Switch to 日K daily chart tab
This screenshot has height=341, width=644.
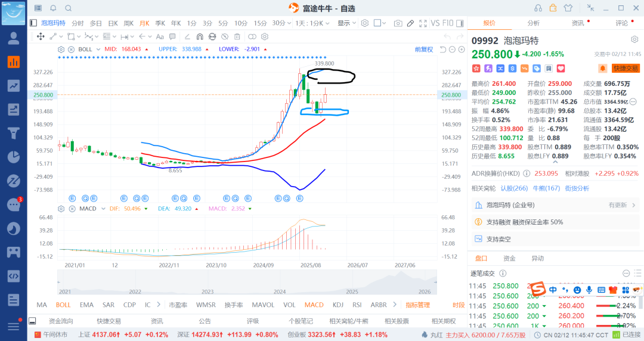pos(113,23)
